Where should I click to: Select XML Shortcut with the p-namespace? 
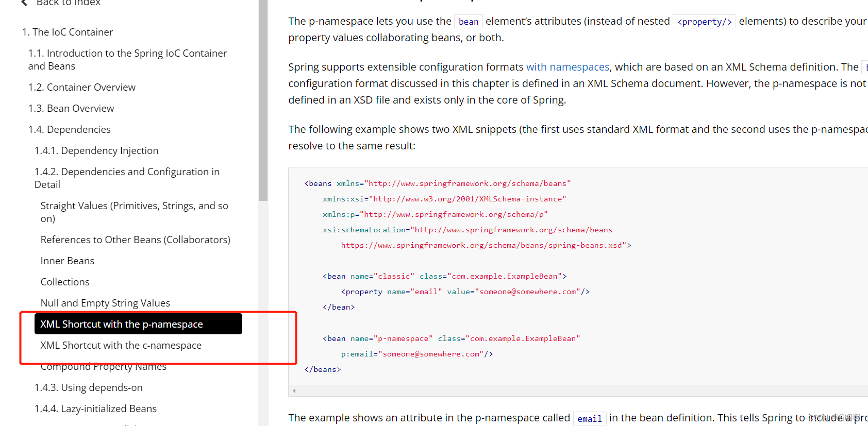[138, 324]
